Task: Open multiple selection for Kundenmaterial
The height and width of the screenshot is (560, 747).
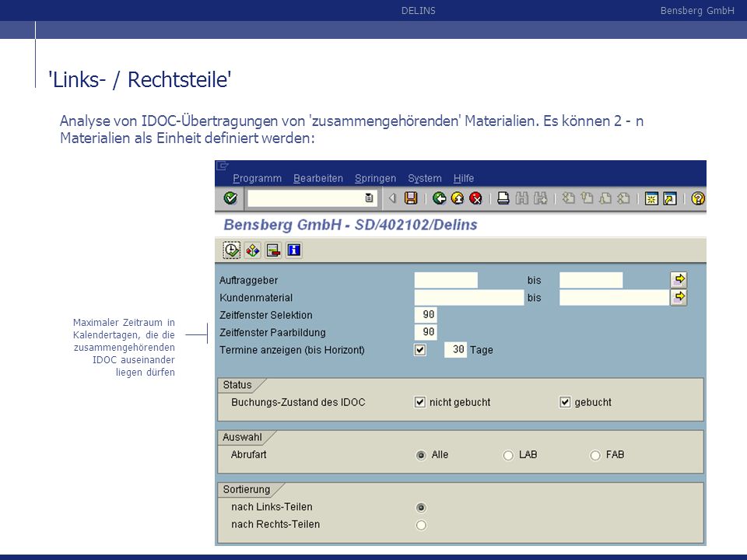Action: [679, 297]
